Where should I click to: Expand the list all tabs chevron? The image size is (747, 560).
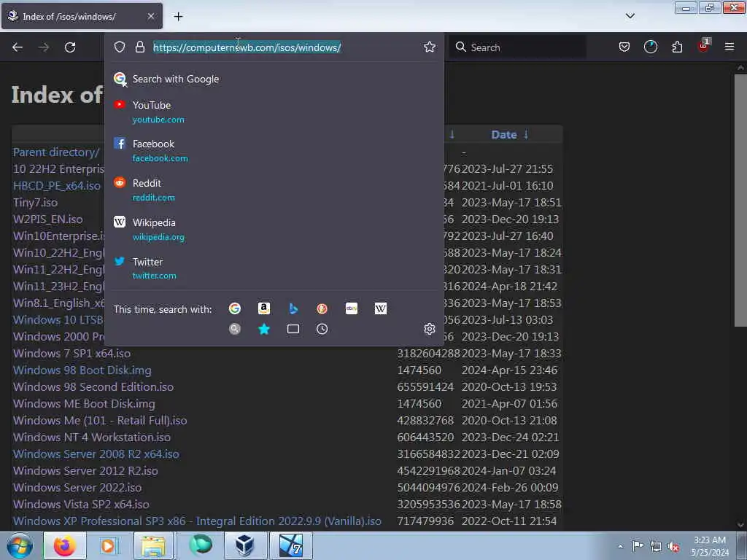630,16
